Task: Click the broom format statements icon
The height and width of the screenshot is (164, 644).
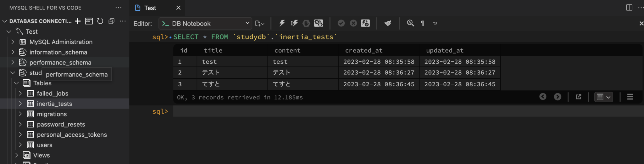Action: [388, 23]
